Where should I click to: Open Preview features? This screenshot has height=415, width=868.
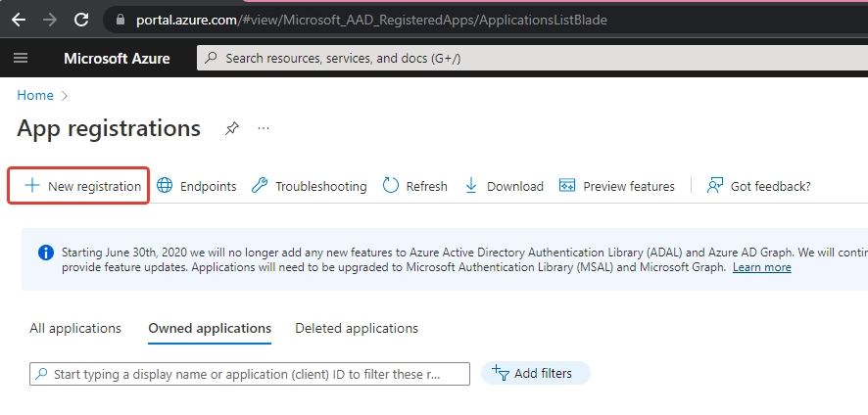[616, 186]
